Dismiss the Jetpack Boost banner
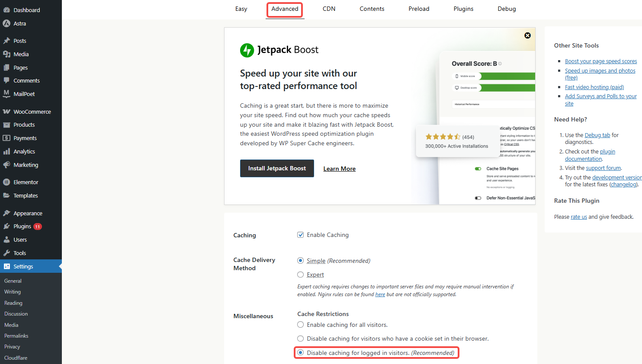The width and height of the screenshot is (642, 364). point(527,35)
